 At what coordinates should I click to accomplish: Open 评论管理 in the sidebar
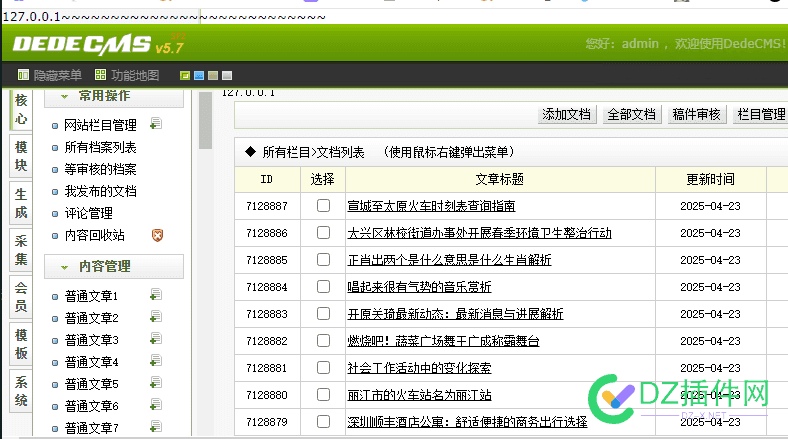pos(88,213)
